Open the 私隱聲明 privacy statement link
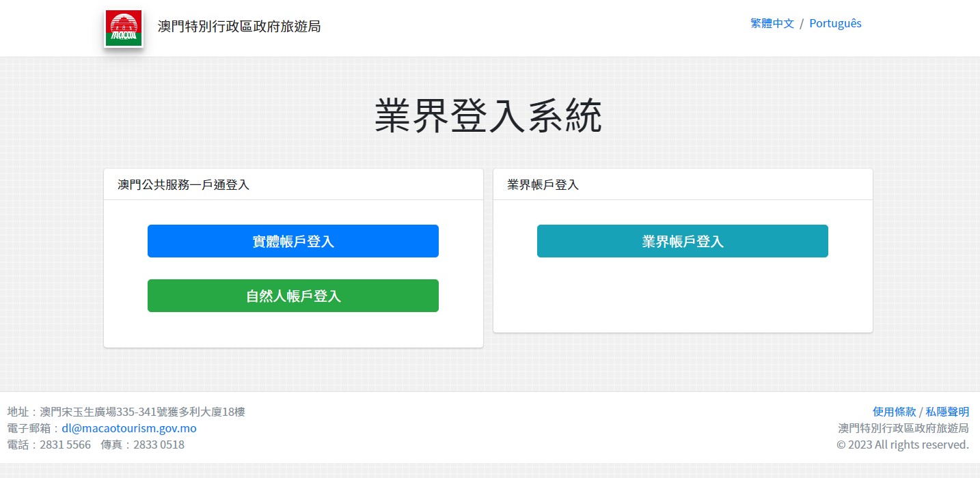980x478 pixels. coord(947,412)
